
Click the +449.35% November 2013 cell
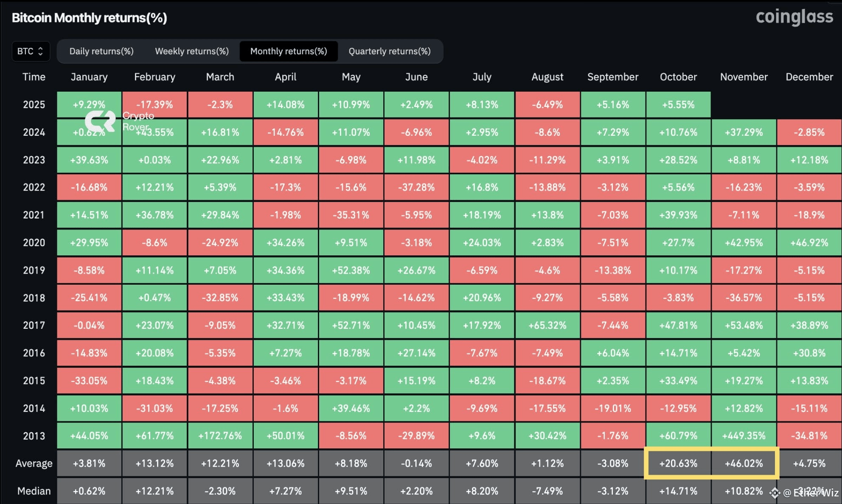[x=744, y=436]
